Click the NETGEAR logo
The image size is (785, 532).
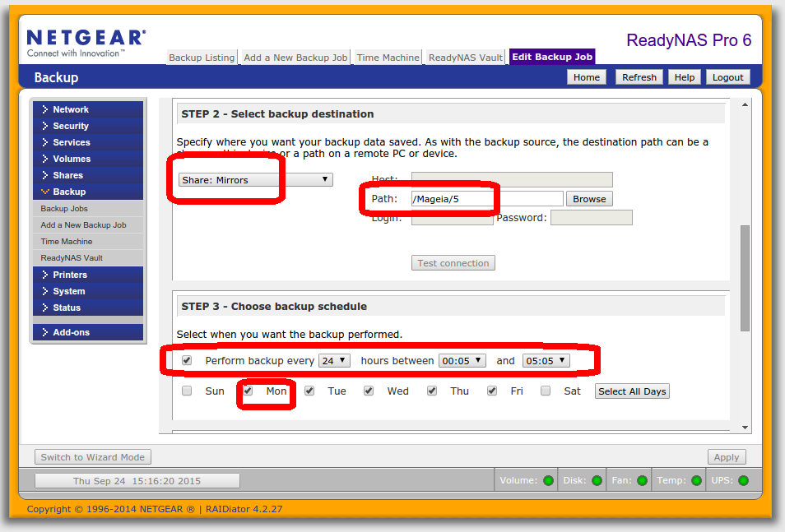[86, 43]
